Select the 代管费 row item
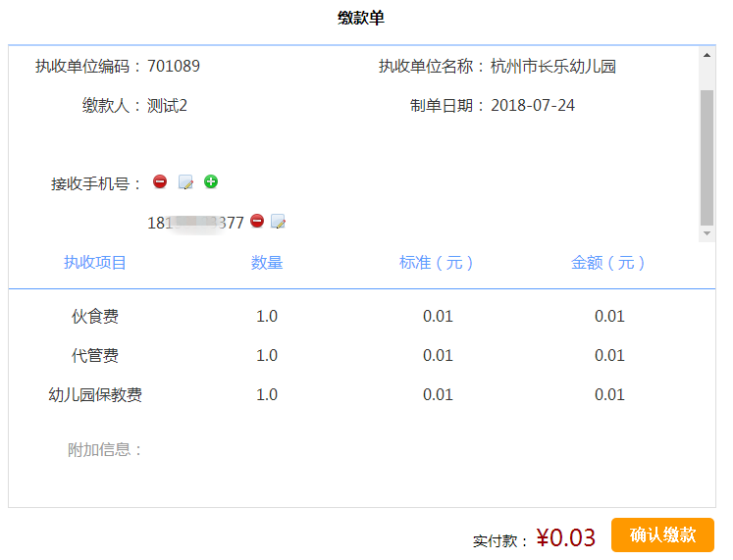Image resolution: width=733 pixels, height=560 pixels. [x=95, y=355]
